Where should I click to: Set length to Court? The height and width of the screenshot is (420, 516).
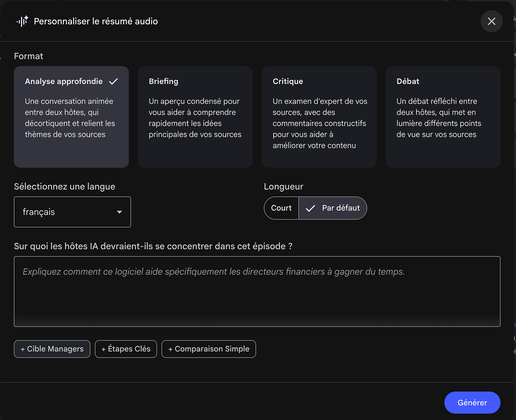pos(281,208)
